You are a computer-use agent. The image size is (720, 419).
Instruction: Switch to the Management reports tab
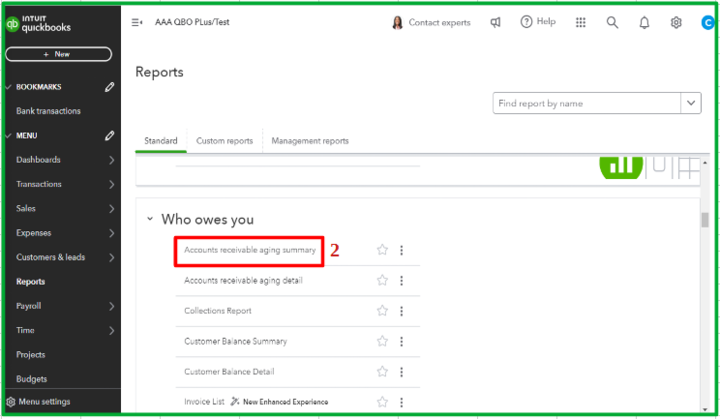click(x=310, y=141)
